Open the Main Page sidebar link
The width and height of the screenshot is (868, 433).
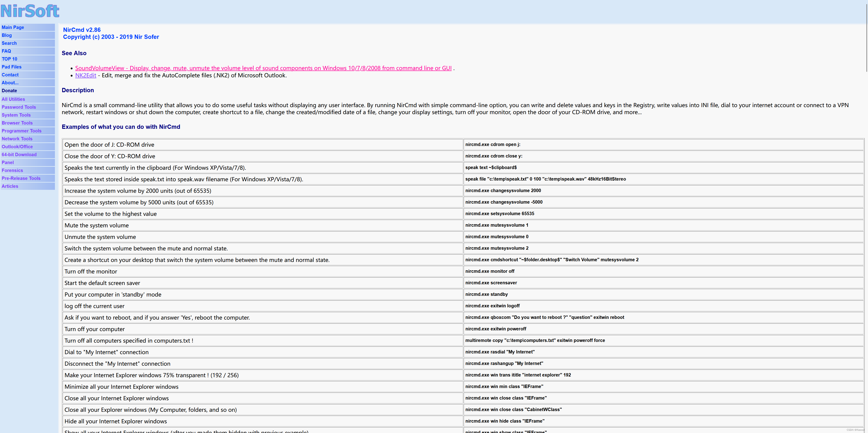coord(13,27)
